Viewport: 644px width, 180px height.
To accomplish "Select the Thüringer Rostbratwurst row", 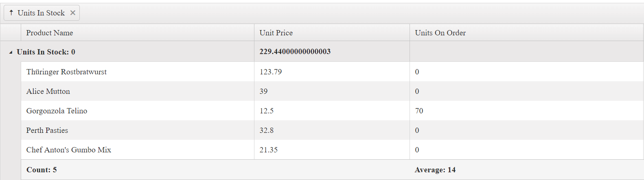I will [x=66, y=72].
